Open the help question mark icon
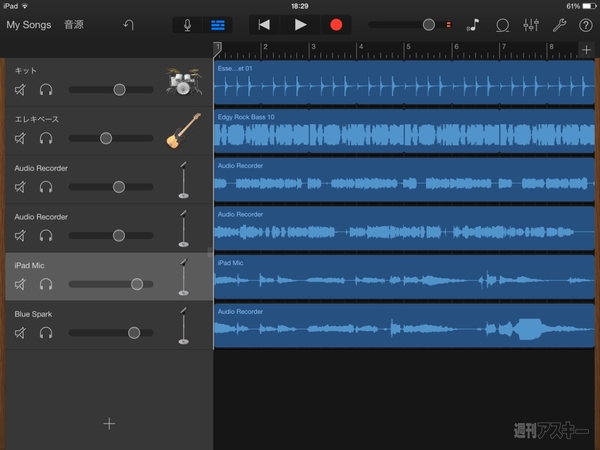 [585, 24]
